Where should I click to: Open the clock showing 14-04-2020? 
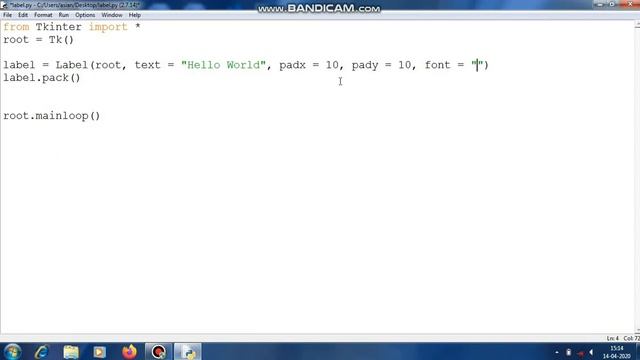616,352
